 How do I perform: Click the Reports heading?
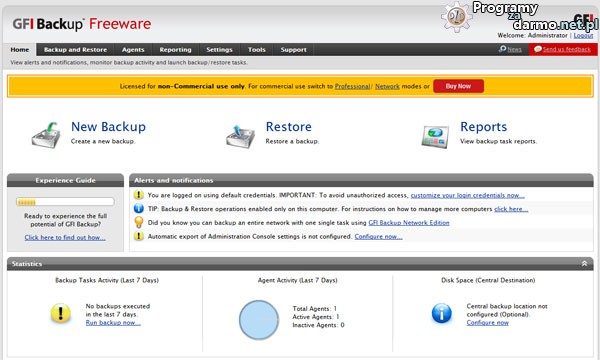click(x=484, y=127)
